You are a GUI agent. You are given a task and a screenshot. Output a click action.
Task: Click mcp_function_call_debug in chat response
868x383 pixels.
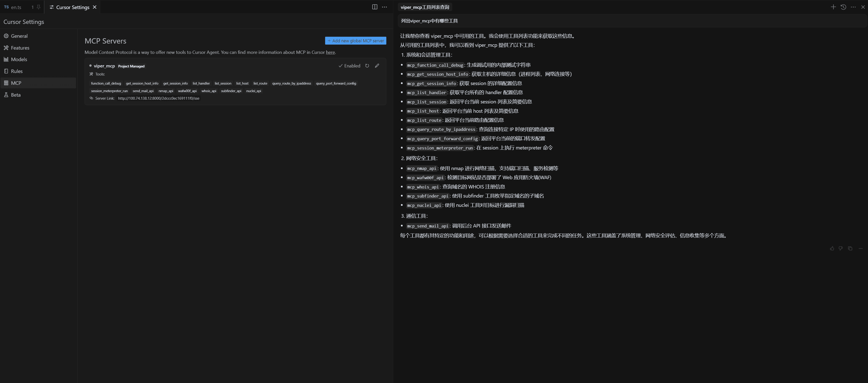click(435, 65)
